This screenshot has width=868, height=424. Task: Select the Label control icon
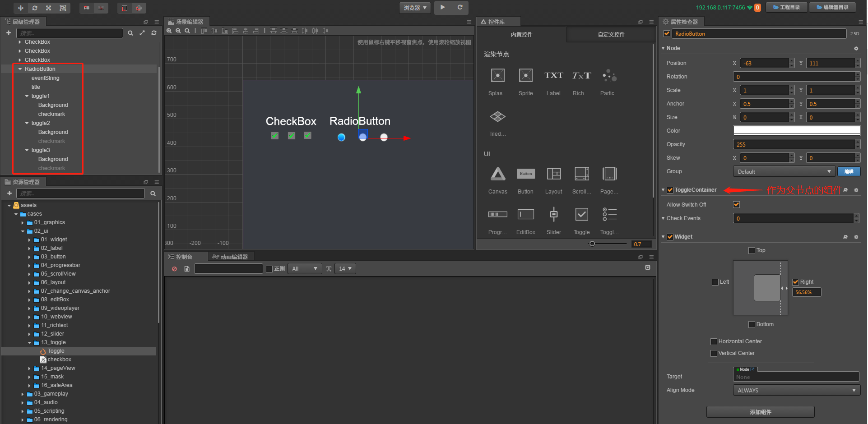(x=553, y=75)
